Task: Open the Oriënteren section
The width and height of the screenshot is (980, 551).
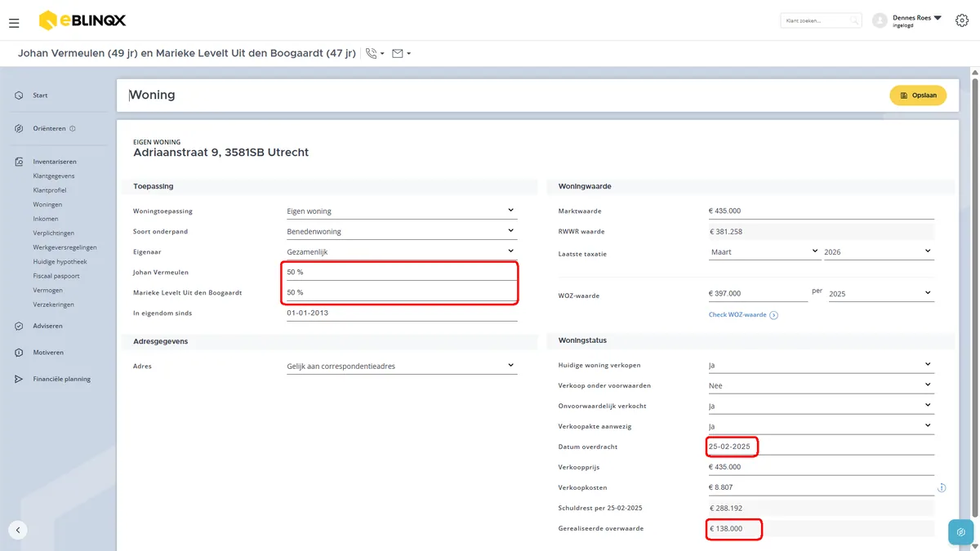Action: coord(49,128)
